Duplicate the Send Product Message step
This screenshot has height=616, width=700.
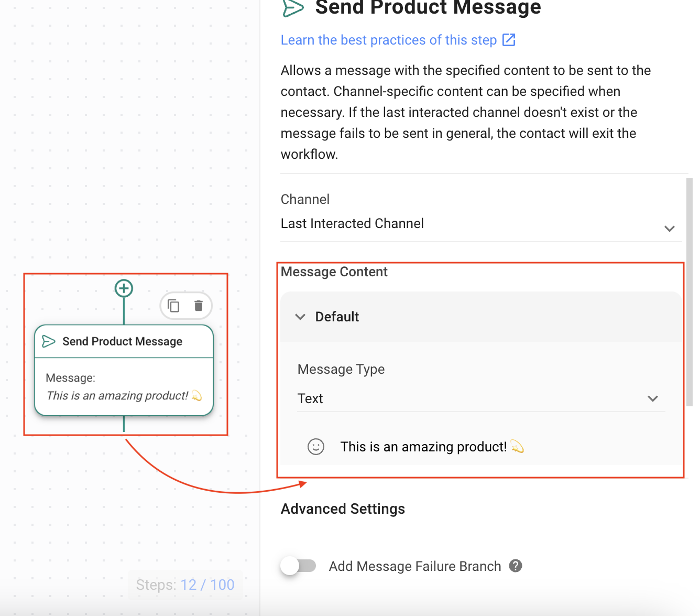pos(173,306)
